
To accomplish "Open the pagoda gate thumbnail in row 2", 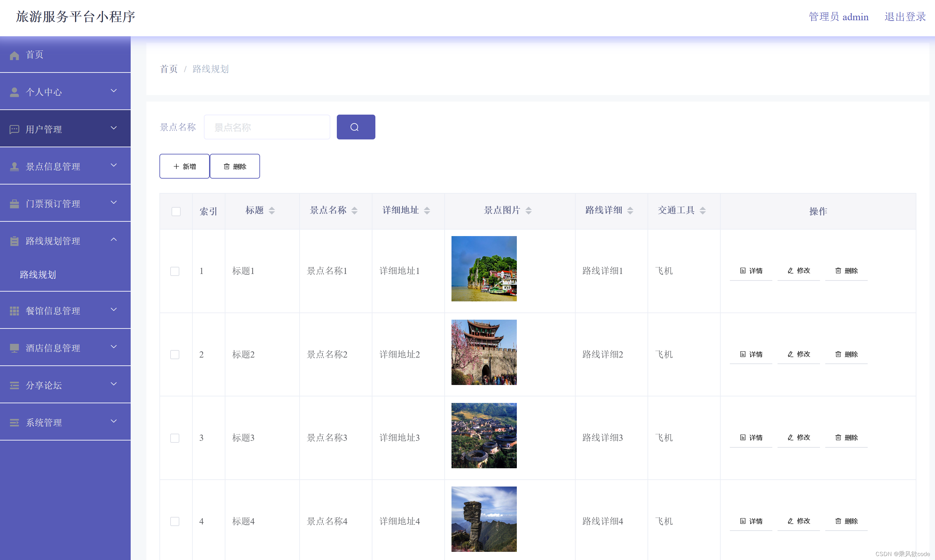I will pyautogui.click(x=484, y=352).
